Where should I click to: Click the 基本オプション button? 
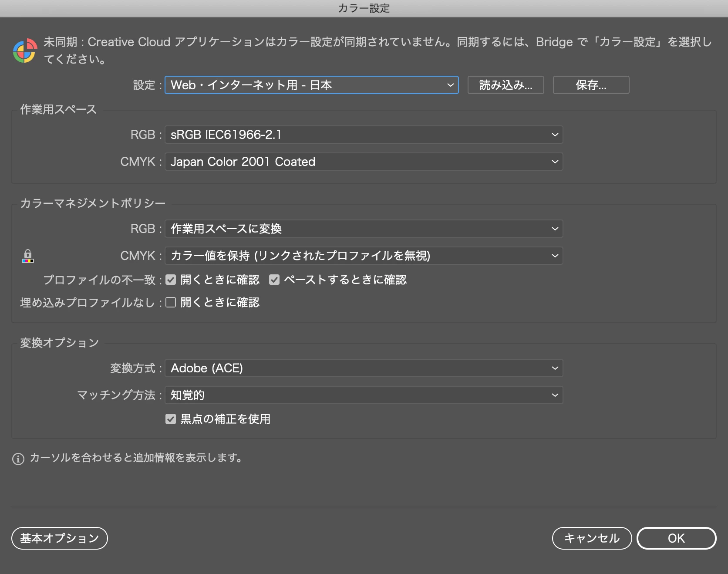pos(60,538)
